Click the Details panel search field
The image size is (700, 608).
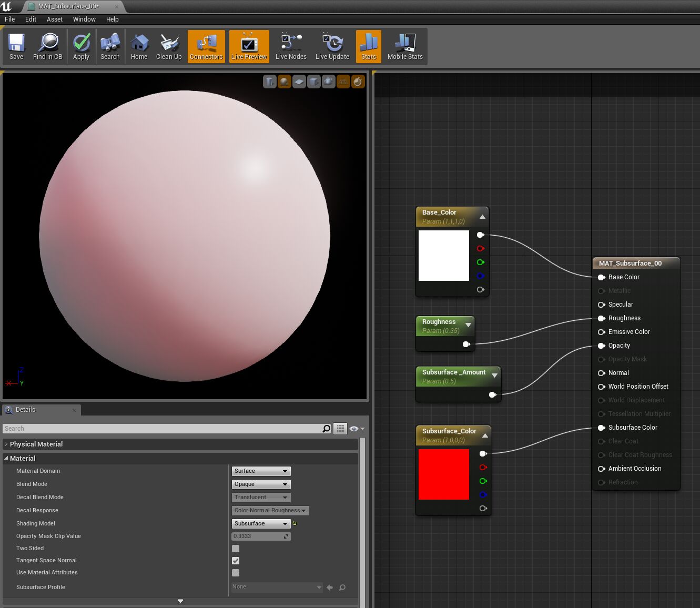pos(163,429)
